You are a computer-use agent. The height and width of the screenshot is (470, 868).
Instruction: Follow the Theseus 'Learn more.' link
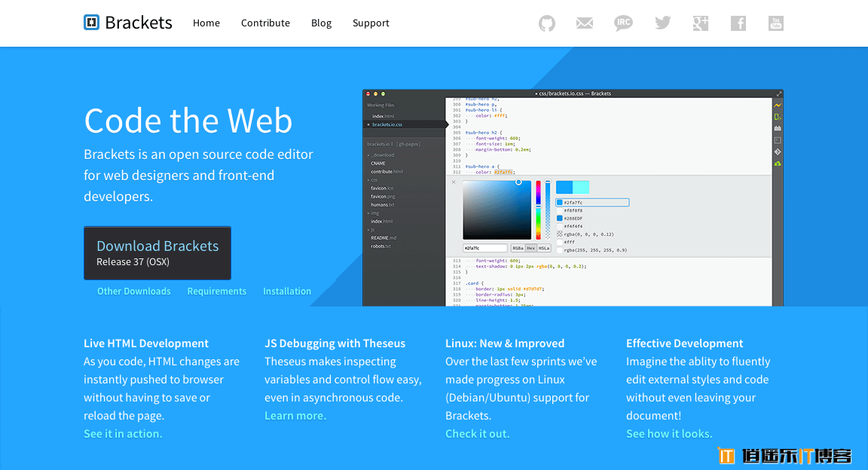tap(295, 416)
